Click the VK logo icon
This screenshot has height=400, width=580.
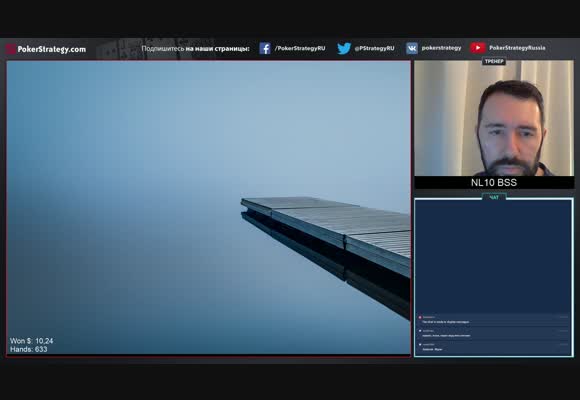(412, 48)
